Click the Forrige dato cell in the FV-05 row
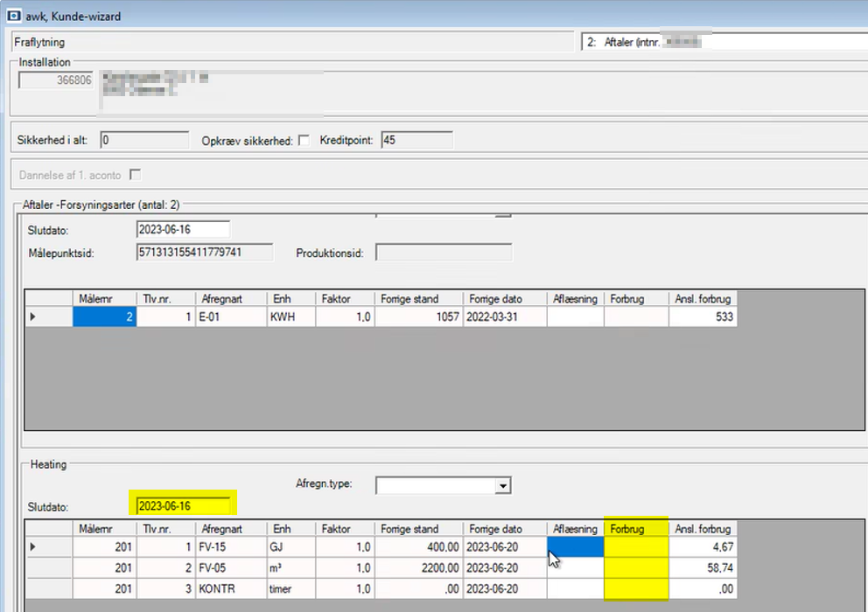The height and width of the screenshot is (612, 868). 505,567
